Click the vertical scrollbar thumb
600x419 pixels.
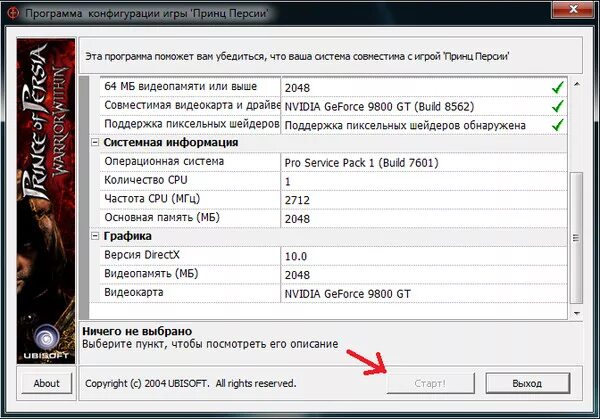coord(576,238)
